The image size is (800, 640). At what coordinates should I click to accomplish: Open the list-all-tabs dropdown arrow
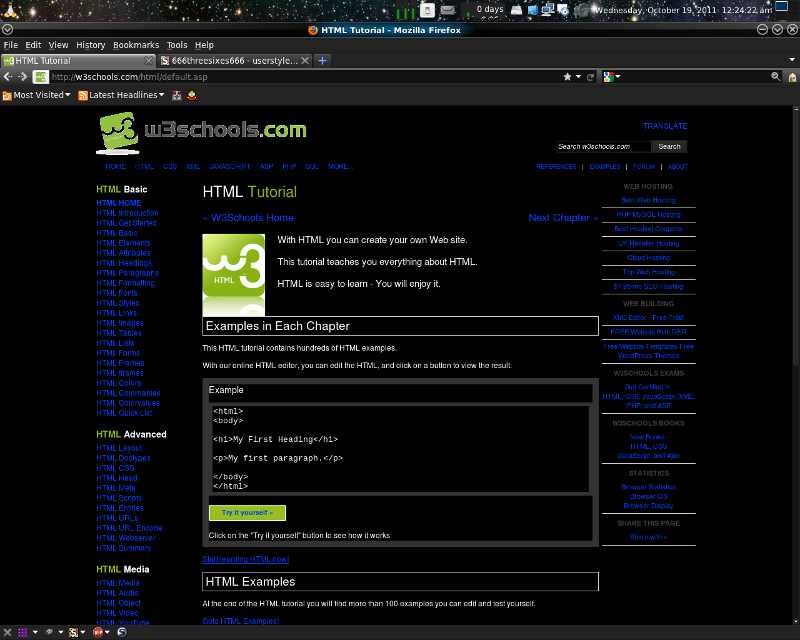pyautogui.click(x=792, y=60)
